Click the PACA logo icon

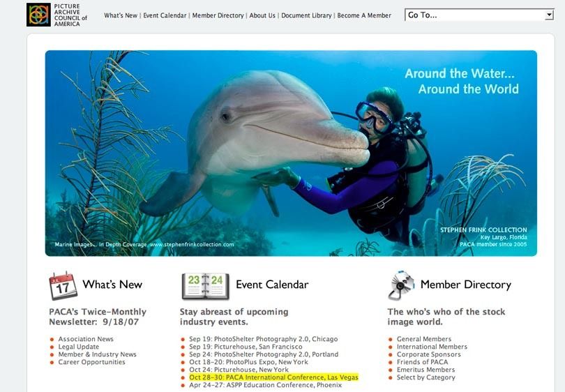point(38,15)
